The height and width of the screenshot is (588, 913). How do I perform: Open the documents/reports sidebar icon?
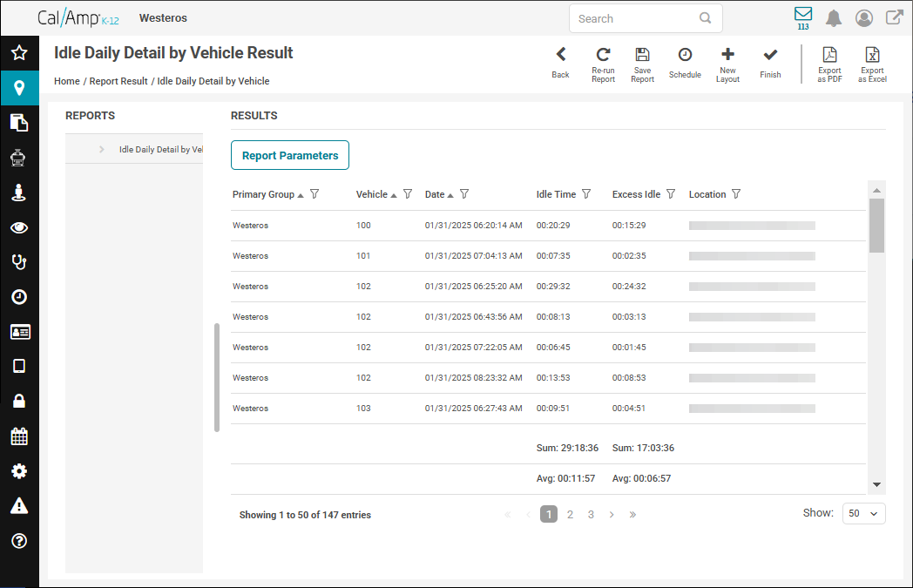click(19, 123)
